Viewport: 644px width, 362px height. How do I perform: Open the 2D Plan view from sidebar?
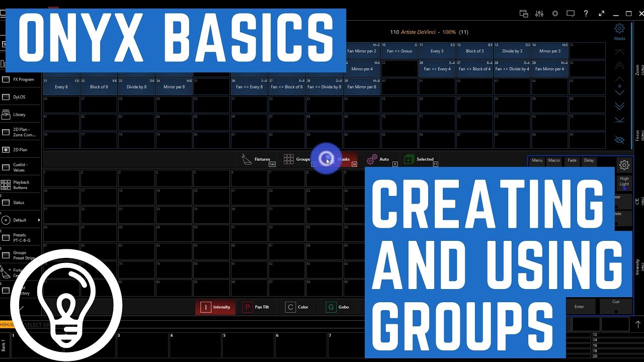(x=20, y=150)
